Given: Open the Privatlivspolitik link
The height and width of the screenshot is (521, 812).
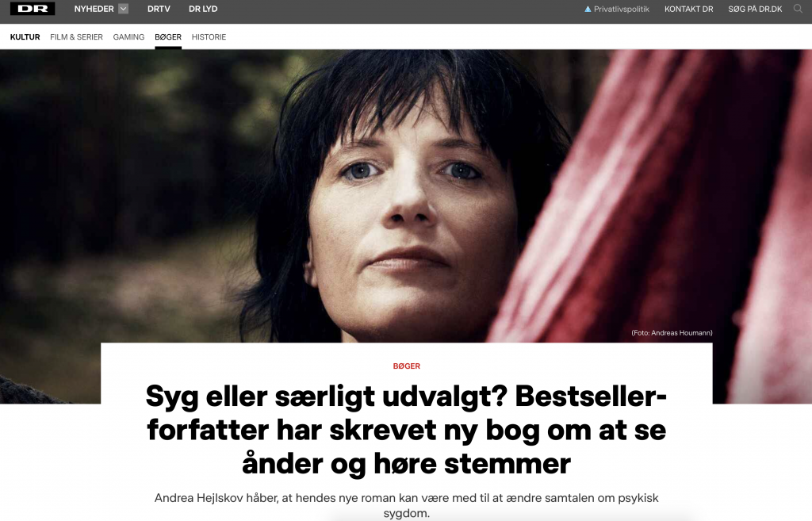Looking at the screenshot, I should tap(622, 9).
